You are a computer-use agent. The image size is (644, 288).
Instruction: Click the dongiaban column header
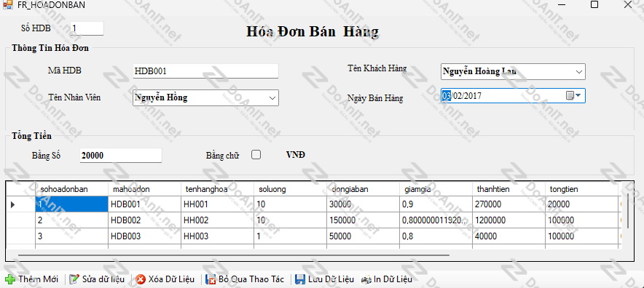tap(363, 188)
